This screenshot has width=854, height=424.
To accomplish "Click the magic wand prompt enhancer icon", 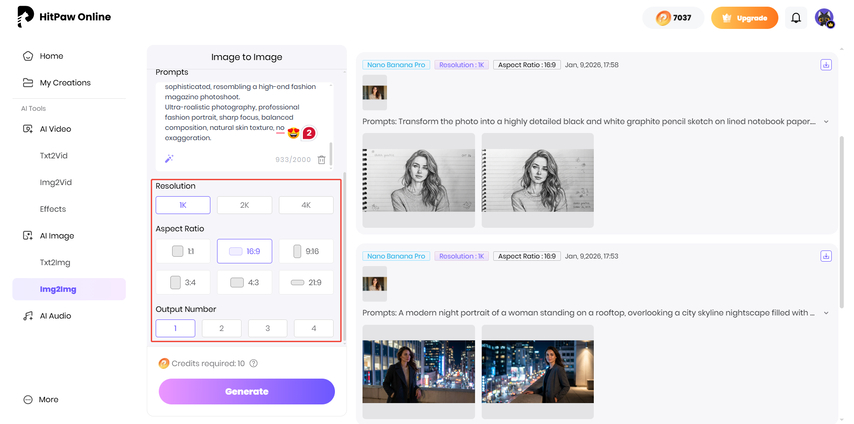I will click(169, 159).
